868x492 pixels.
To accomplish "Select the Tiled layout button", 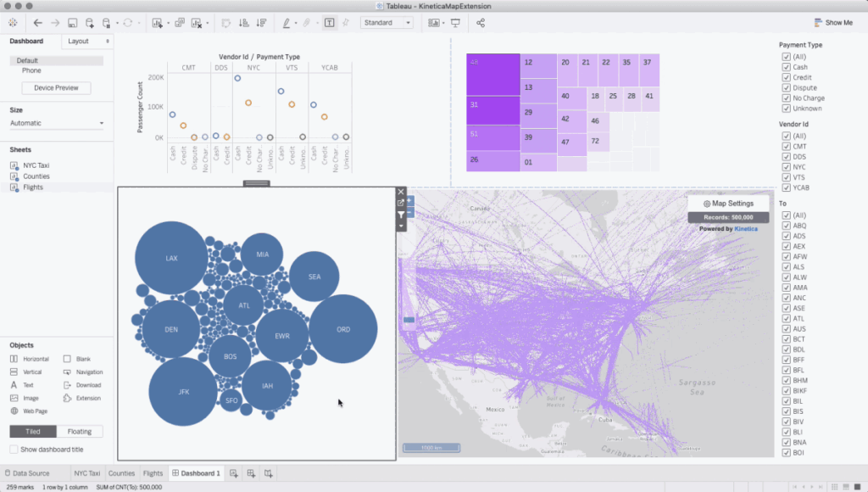I will pyautogui.click(x=33, y=431).
